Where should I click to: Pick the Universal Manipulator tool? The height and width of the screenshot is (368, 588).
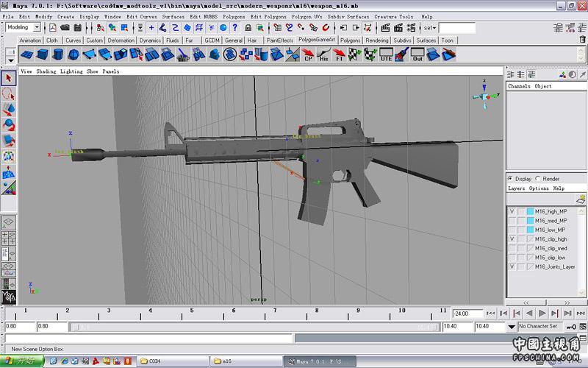tap(9, 156)
